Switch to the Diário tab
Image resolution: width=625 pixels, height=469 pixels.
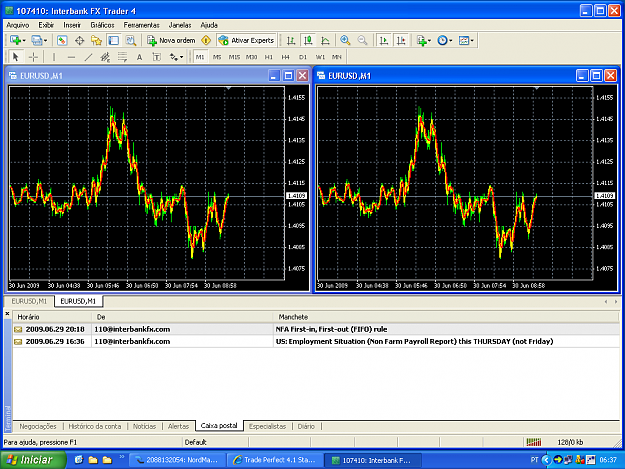(x=306, y=426)
